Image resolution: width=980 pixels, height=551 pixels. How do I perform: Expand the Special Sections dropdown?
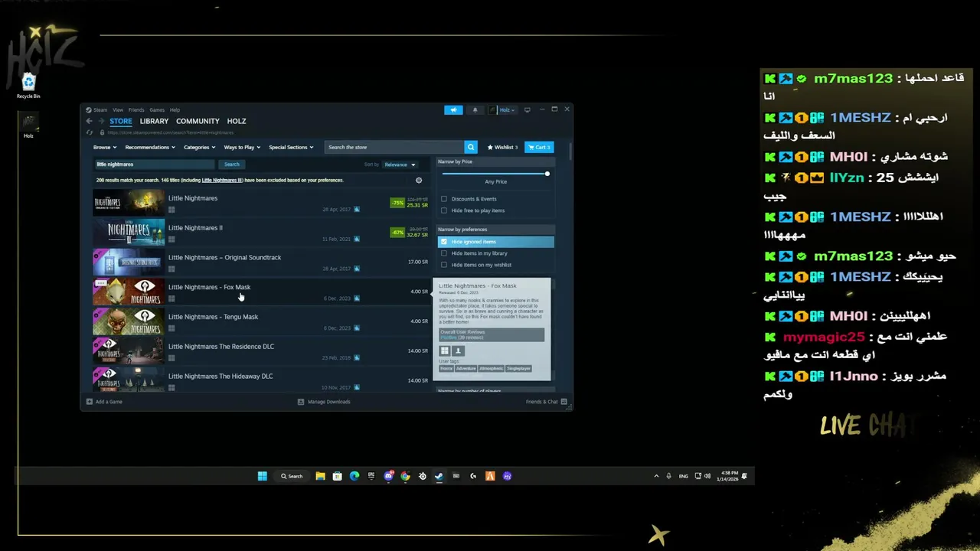point(291,147)
